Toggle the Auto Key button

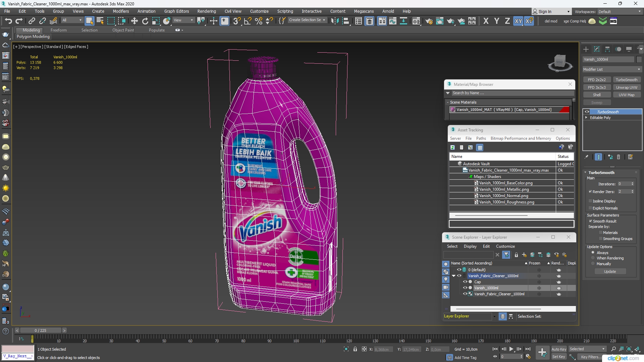[559, 349]
